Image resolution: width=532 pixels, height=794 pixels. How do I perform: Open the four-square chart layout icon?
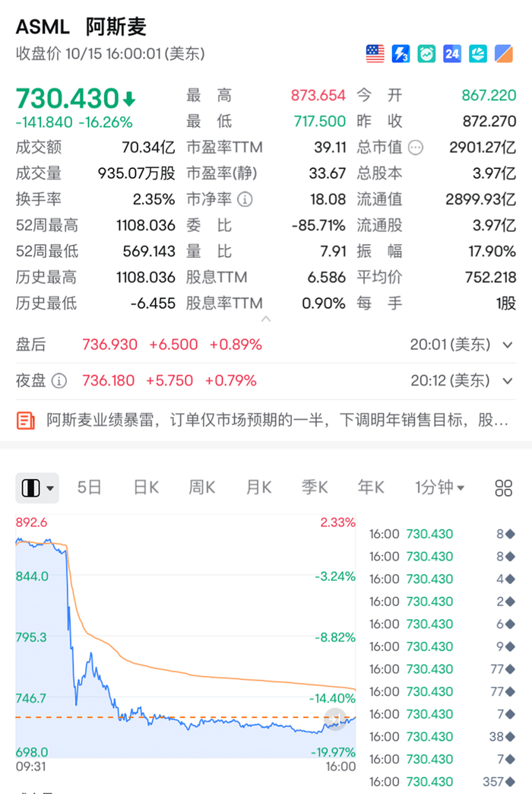[x=504, y=488]
